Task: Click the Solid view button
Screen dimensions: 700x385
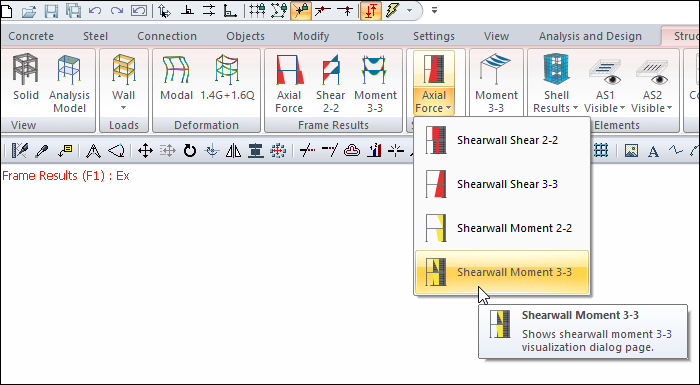Action: (x=25, y=77)
